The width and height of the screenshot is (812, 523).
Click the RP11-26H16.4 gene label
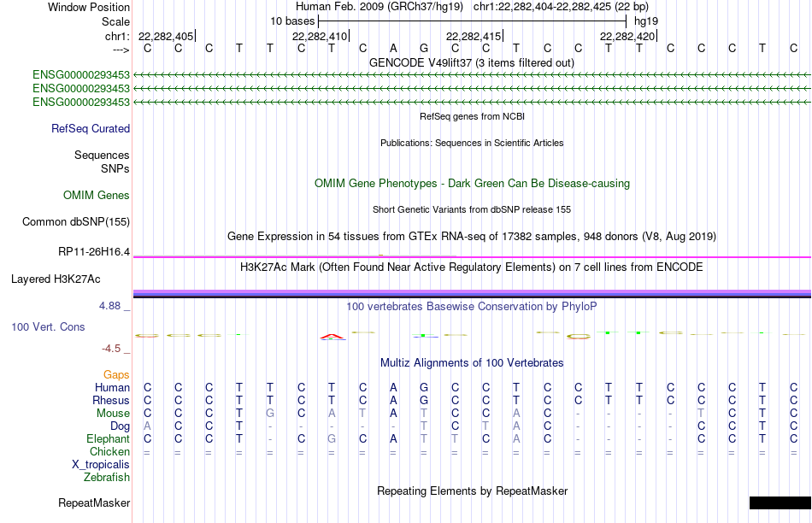click(94, 251)
